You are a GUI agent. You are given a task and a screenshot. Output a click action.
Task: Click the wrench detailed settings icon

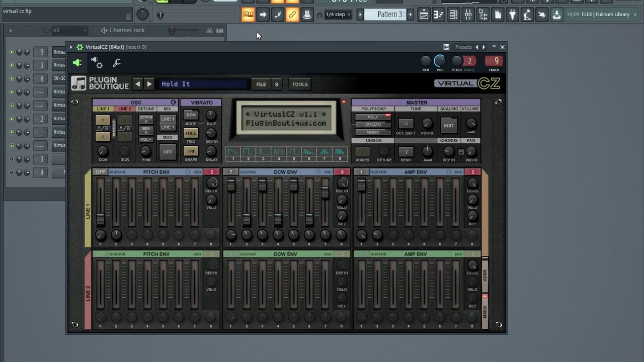pyautogui.click(x=117, y=63)
